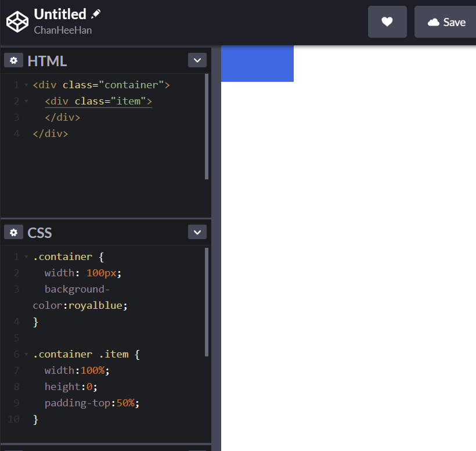The width and height of the screenshot is (476, 451).
Task: Place cursor on div class="container" line
Action: point(102,85)
